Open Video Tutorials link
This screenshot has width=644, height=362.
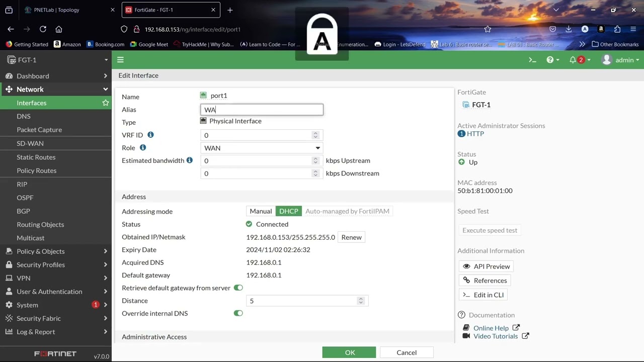pos(496,336)
